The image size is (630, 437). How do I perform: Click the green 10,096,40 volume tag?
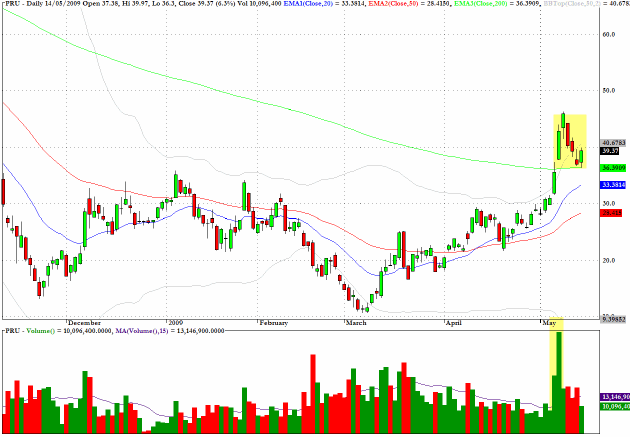tap(615, 406)
